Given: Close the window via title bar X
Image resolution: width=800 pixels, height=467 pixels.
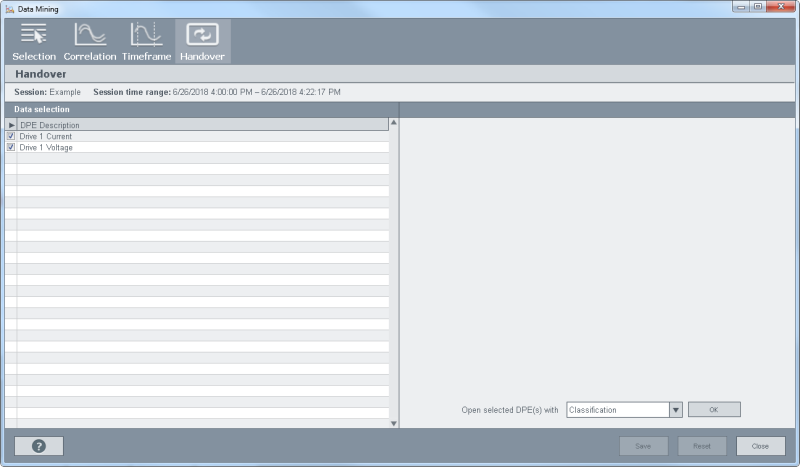Looking at the screenshot, I should click(x=781, y=7).
